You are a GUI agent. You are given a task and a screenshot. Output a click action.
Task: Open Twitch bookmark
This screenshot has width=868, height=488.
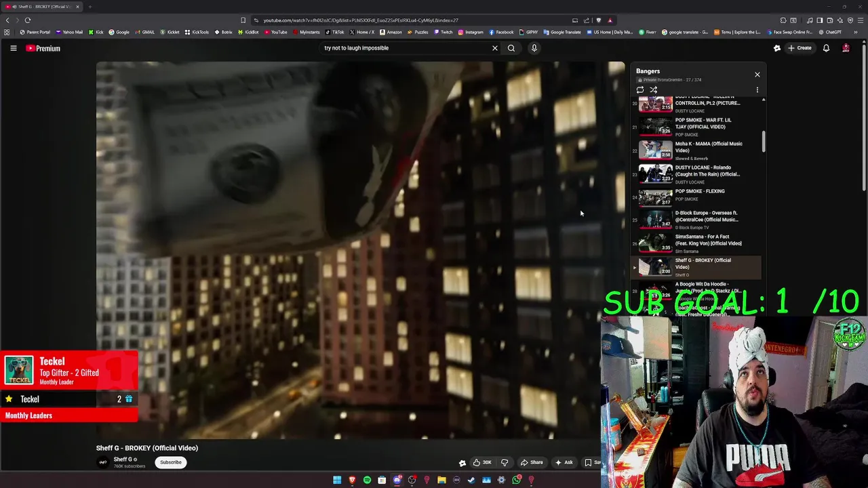tap(443, 32)
